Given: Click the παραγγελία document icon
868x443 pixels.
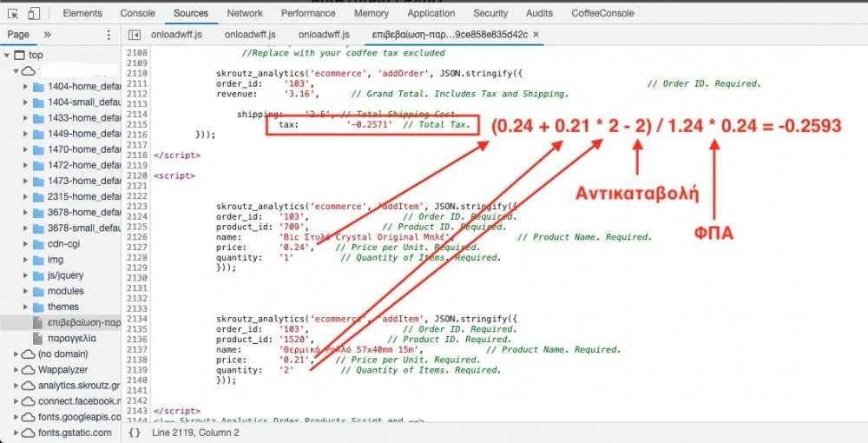Looking at the screenshot, I should click(37, 338).
